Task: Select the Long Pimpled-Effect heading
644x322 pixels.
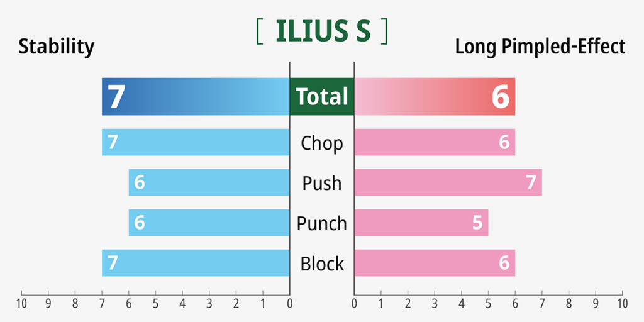Action: [x=540, y=47]
